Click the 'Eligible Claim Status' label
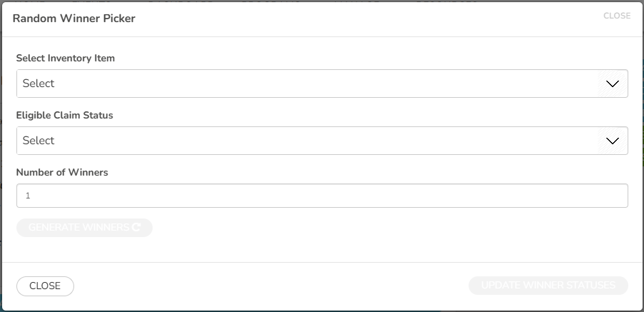This screenshot has width=644, height=312. coord(64,115)
